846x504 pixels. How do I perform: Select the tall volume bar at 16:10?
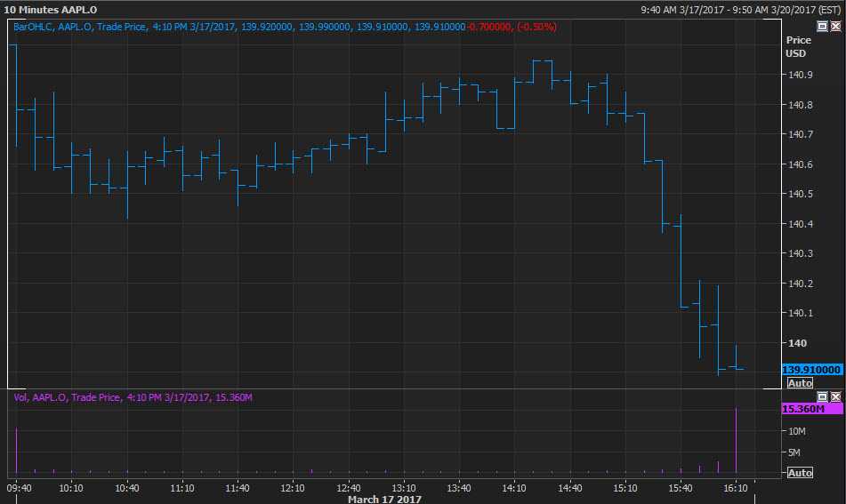[737, 440]
